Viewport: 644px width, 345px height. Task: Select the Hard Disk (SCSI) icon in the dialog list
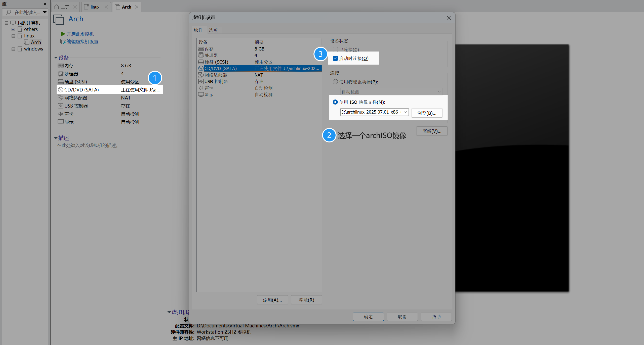click(201, 62)
